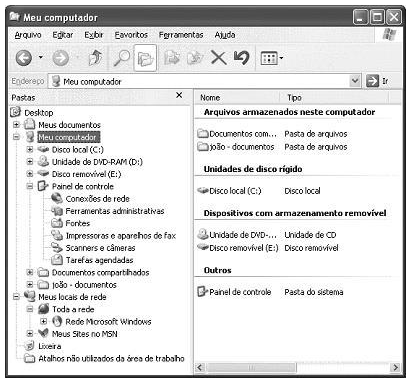Expand Disco removível (E:) in tree
Screen dimensions: 411x383
tap(30, 174)
